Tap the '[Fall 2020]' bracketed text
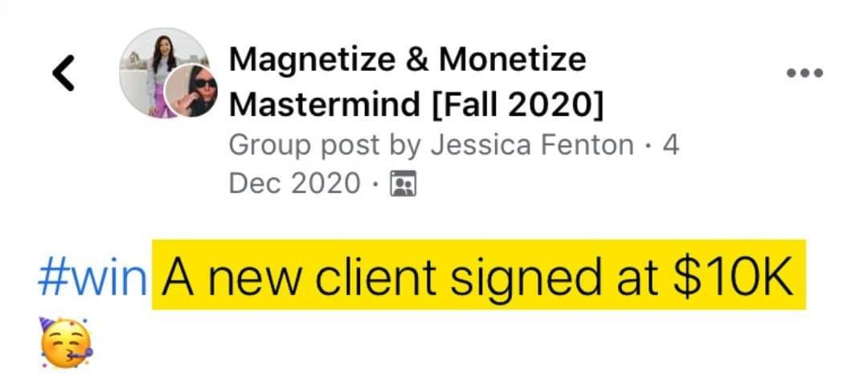The image size is (868, 391). pyautogui.click(x=516, y=104)
